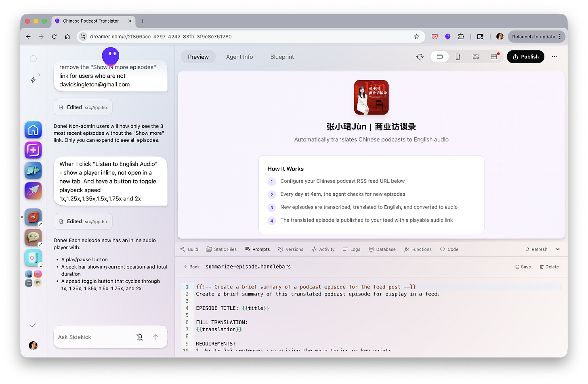Mute notifications with the crossed bell icon
The height and width of the screenshot is (384, 588).
[x=140, y=337]
